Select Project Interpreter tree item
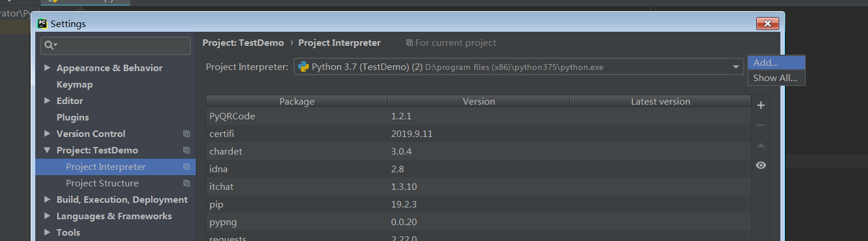The width and height of the screenshot is (868, 241). click(x=115, y=167)
